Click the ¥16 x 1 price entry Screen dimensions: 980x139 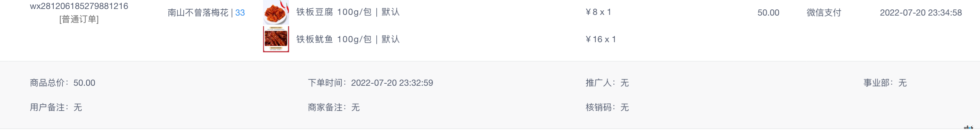pos(600,39)
